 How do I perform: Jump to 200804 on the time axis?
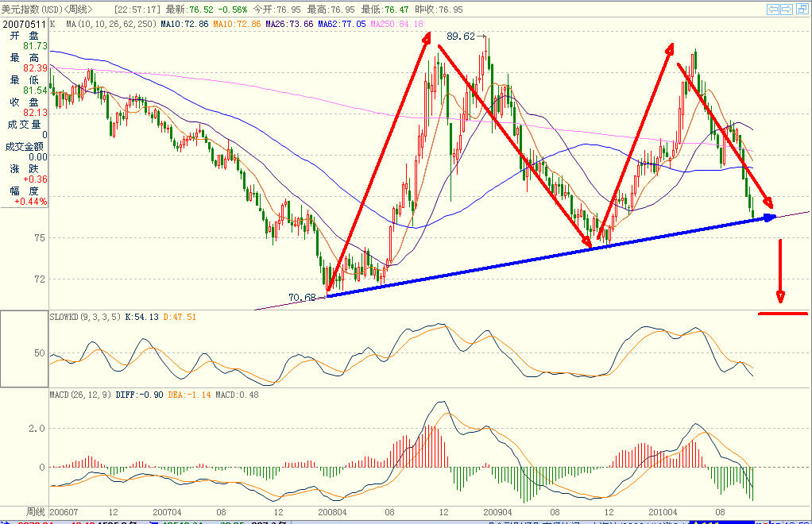pyautogui.click(x=332, y=512)
